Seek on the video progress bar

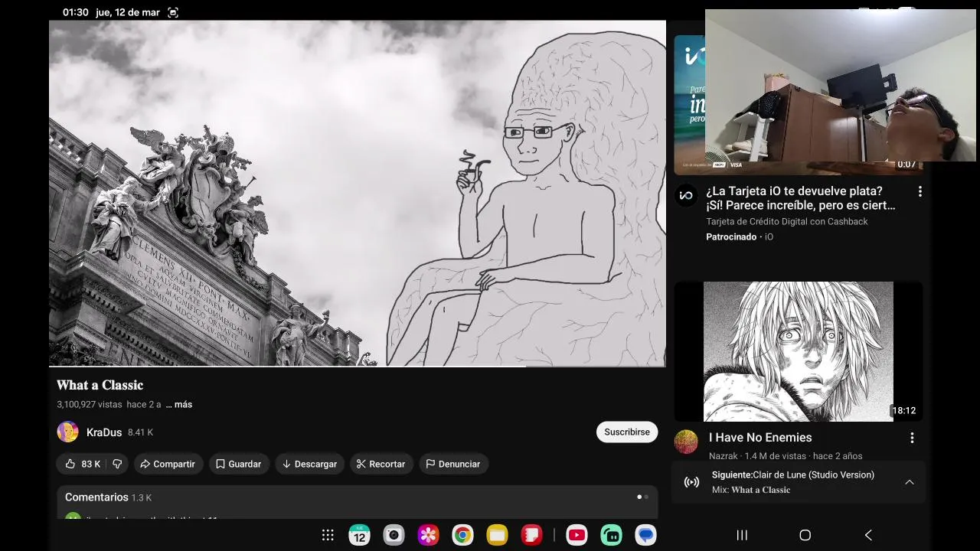(x=358, y=366)
